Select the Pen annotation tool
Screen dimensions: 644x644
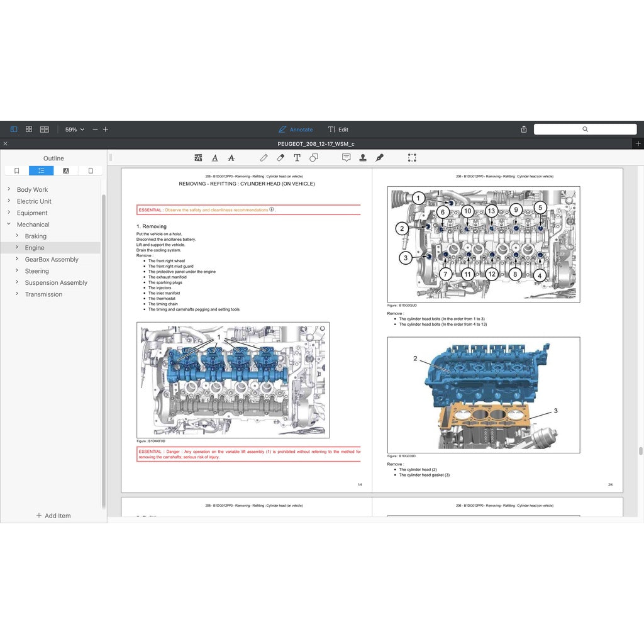[264, 157]
